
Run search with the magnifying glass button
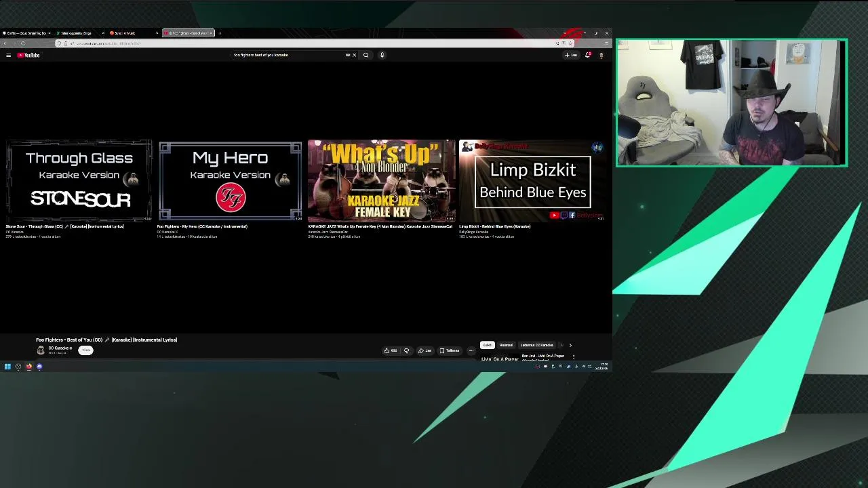click(366, 55)
